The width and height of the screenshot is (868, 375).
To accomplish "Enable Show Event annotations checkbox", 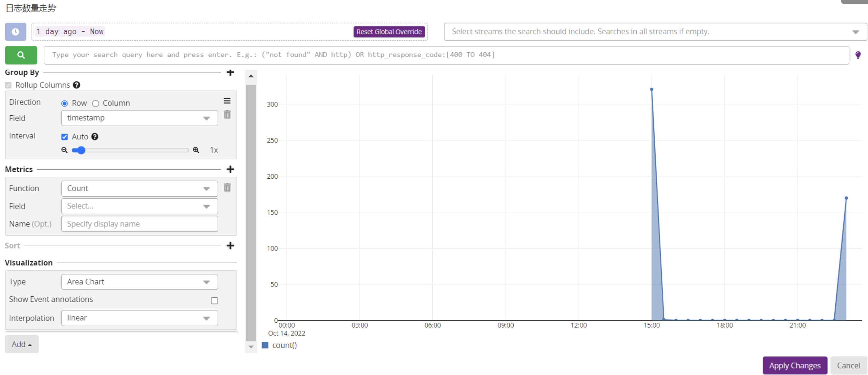I will point(214,301).
